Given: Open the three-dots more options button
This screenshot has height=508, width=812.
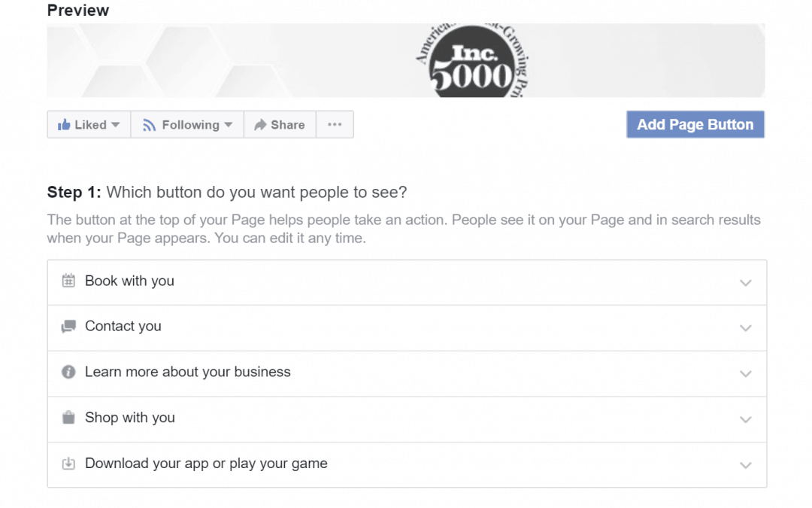Looking at the screenshot, I should pos(335,125).
